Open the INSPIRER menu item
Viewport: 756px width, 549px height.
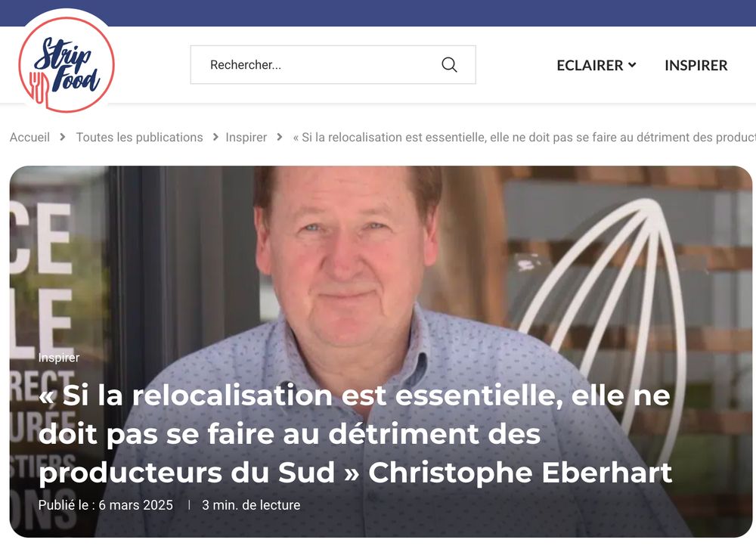696,65
